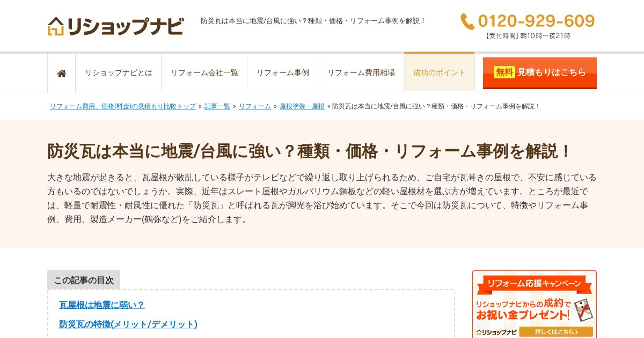Open breadcrumb link リフォーム費用、価格(料金)の見積もり比較トップ
The height and width of the screenshot is (338, 644).
click(x=123, y=106)
